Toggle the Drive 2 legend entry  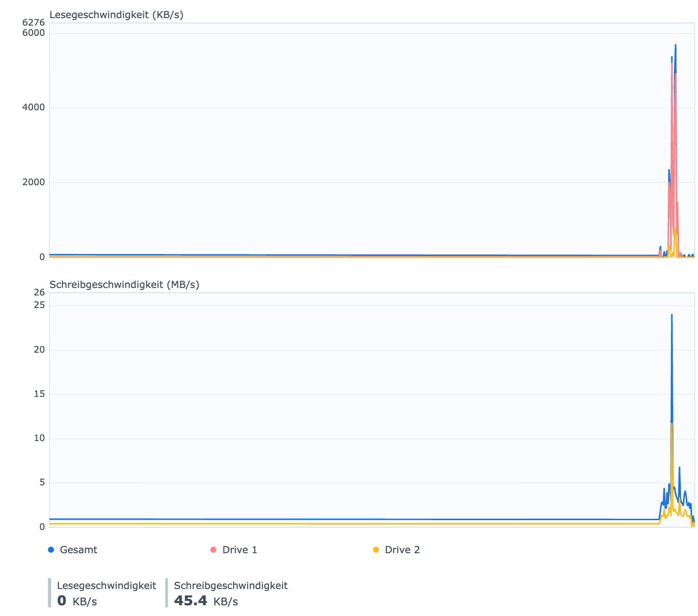coord(396,550)
